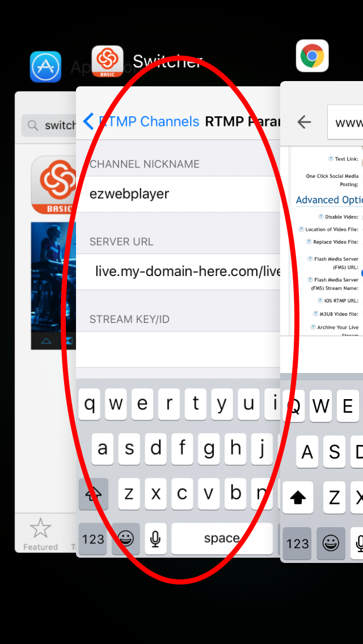Tap the d key in Switcher keyboard
363x644 pixels.
(156, 449)
